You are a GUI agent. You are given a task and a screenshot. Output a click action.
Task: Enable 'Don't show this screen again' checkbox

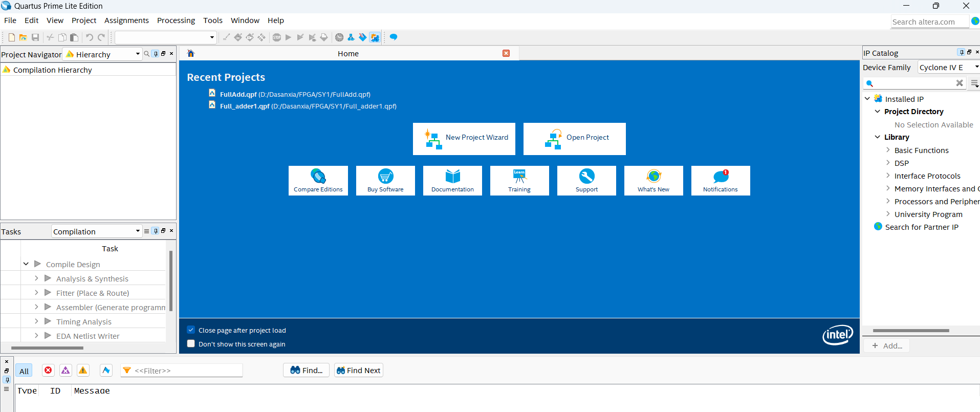[191, 344]
